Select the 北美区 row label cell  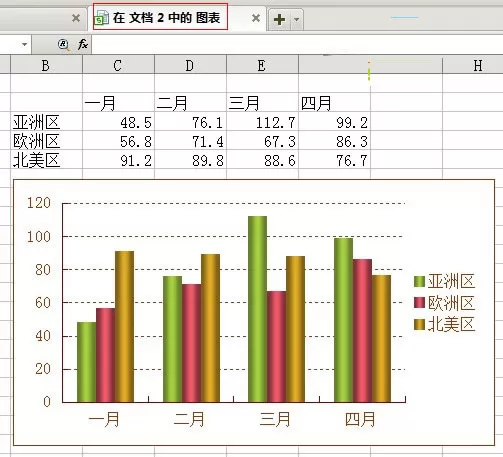coord(46,159)
